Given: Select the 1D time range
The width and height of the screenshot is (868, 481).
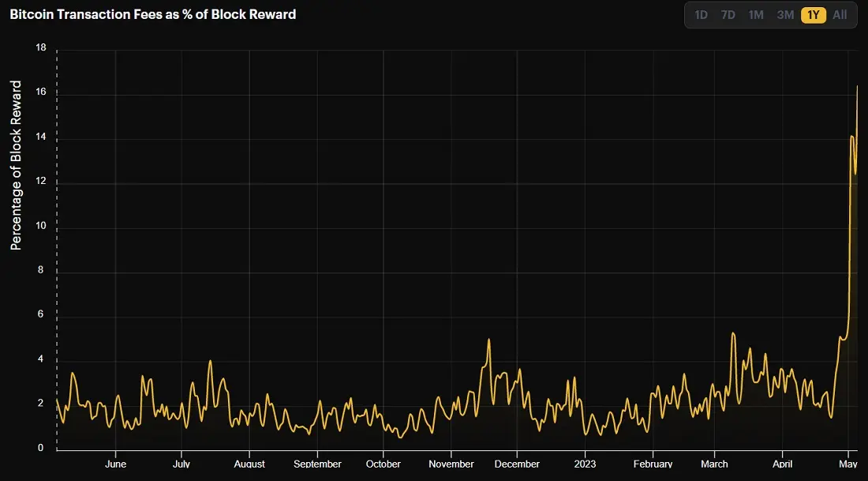Looking at the screenshot, I should [701, 15].
